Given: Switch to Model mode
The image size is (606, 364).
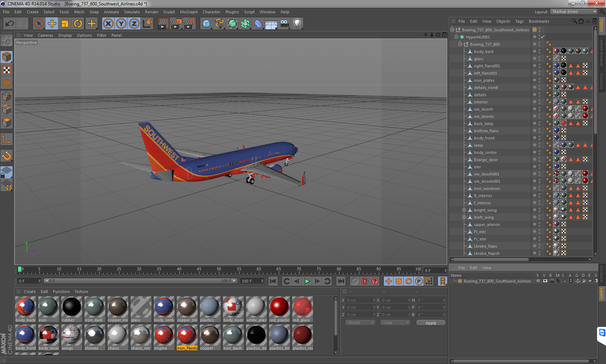Looking at the screenshot, I should pyautogui.click(x=6, y=57).
